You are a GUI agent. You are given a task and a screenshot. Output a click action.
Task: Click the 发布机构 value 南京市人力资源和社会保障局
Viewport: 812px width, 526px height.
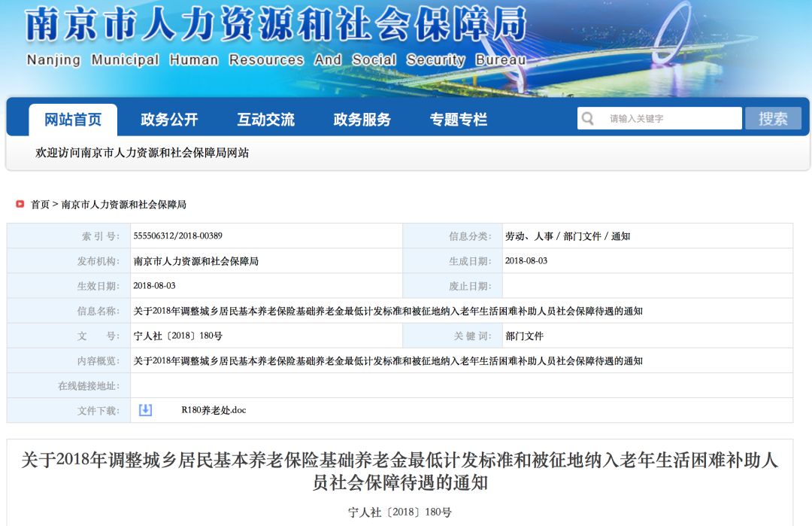tap(195, 261)
